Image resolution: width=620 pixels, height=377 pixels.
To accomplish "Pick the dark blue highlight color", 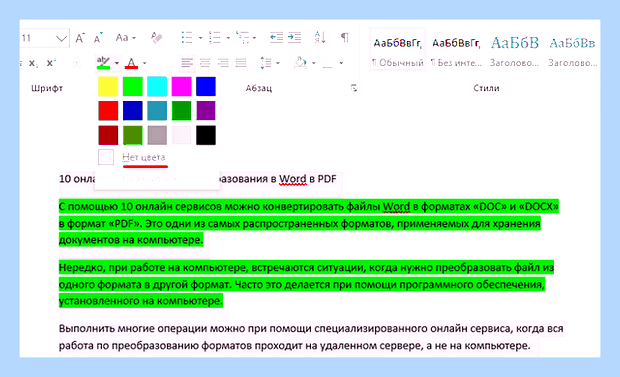I will [x=132, y=111].
